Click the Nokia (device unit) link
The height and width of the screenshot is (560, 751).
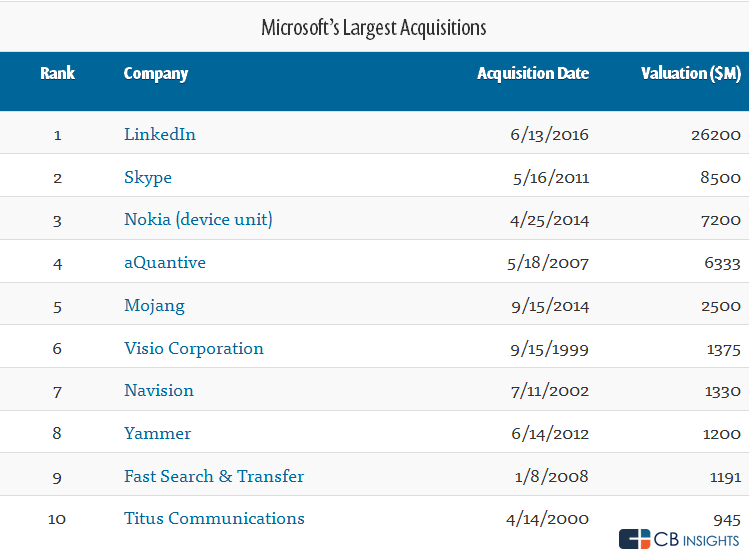pos(198,220)
